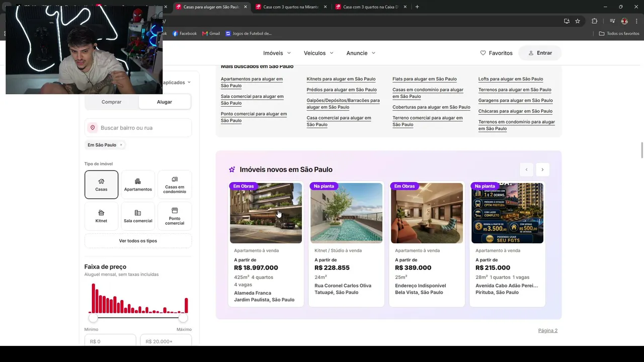The image size is (644, 362).
Task: Select the Casas property type
Action: (101, 185)
